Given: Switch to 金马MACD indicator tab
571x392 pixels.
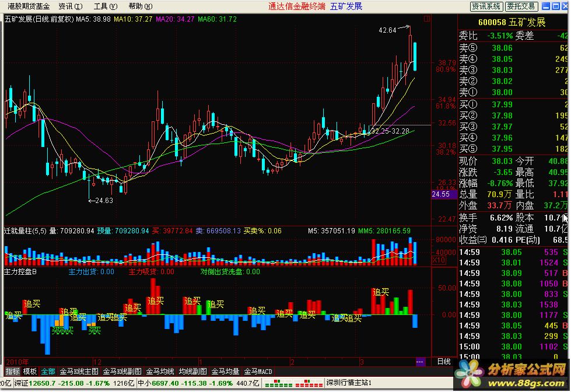Looking at the screenshot, I should 258,371.
